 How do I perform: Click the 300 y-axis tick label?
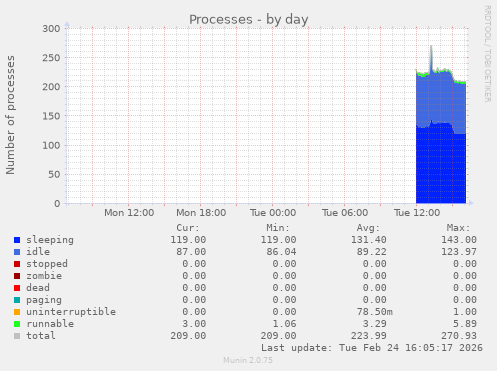[51, 29]
